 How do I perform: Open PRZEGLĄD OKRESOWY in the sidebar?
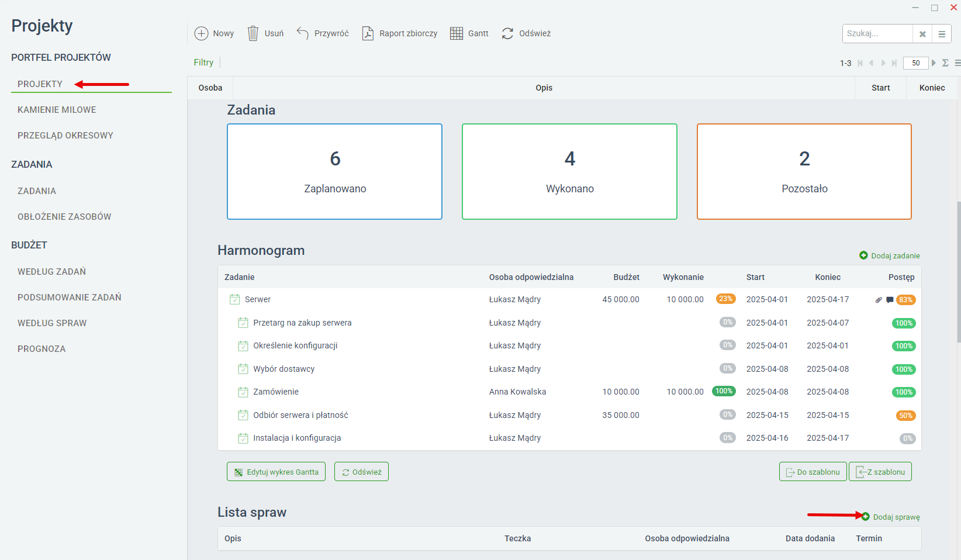click(65, 136)
